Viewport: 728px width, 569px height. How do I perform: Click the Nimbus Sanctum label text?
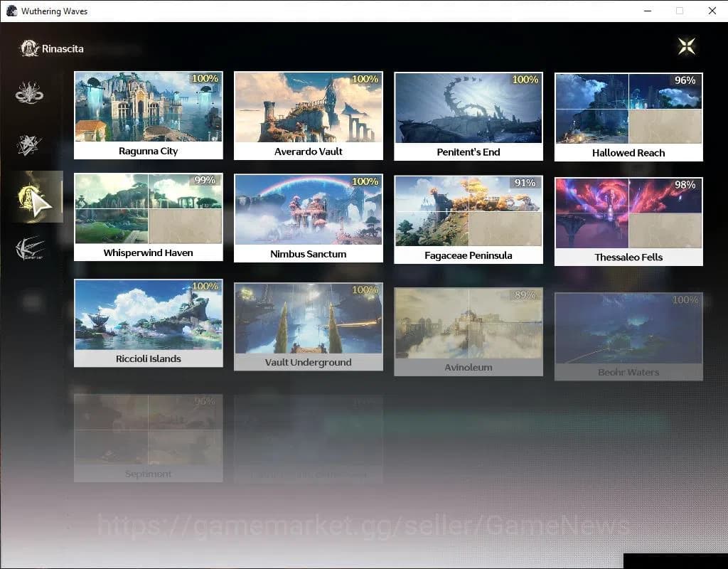pos(309,254)
